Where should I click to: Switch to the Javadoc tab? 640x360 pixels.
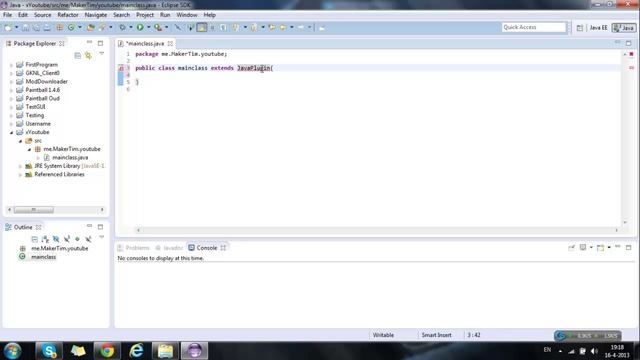169,248
